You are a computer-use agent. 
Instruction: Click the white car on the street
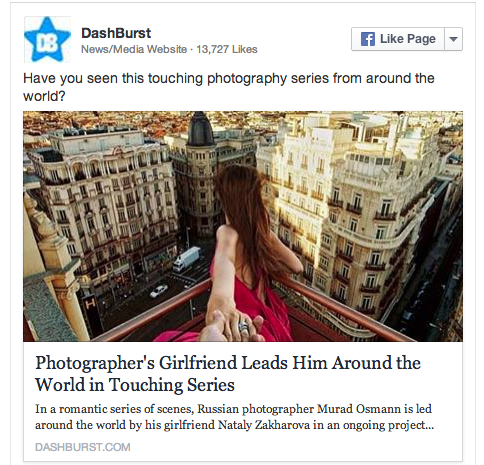158,291
